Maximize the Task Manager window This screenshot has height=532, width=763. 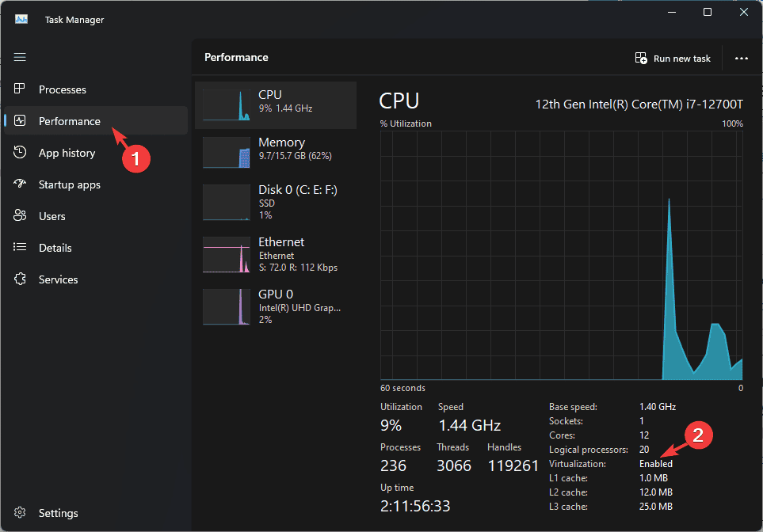pos(708,12)
